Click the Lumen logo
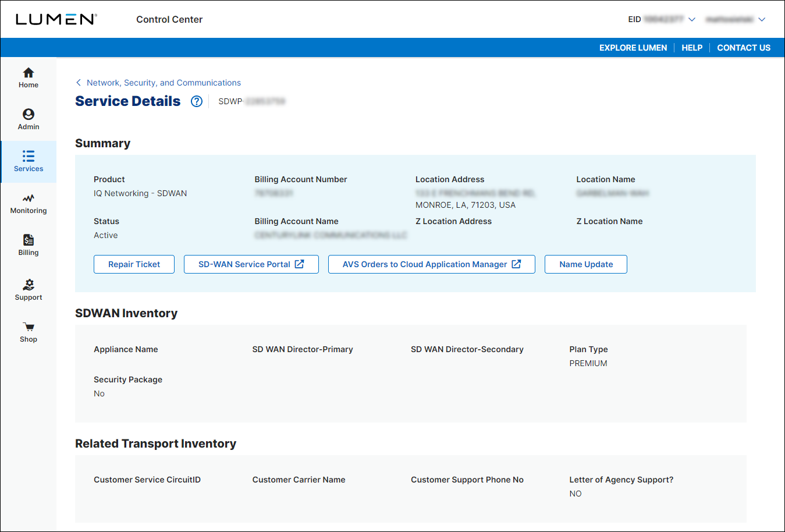The height and width of the screenshot is (532, 785). [x=56, y=19]
